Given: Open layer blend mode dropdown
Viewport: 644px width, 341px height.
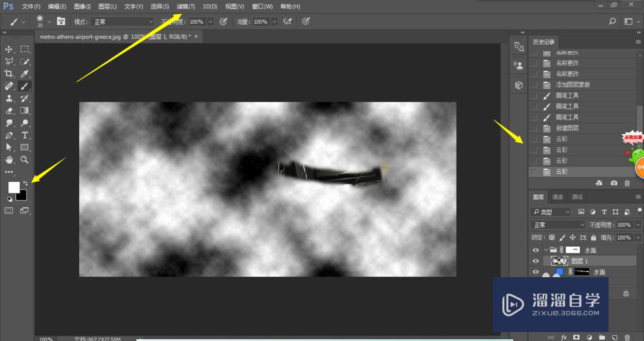Looking at the screenshot, I should (x=558, y=224).
